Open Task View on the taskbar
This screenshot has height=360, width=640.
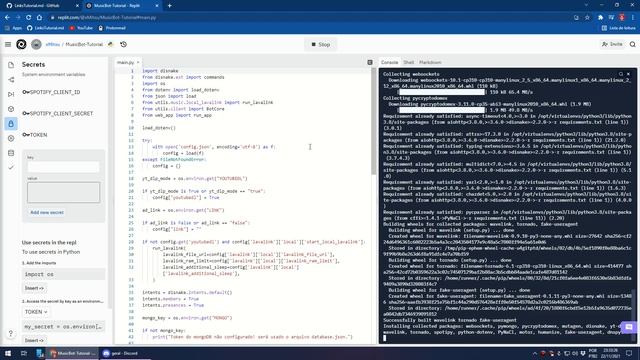click(x=24, y=353)
